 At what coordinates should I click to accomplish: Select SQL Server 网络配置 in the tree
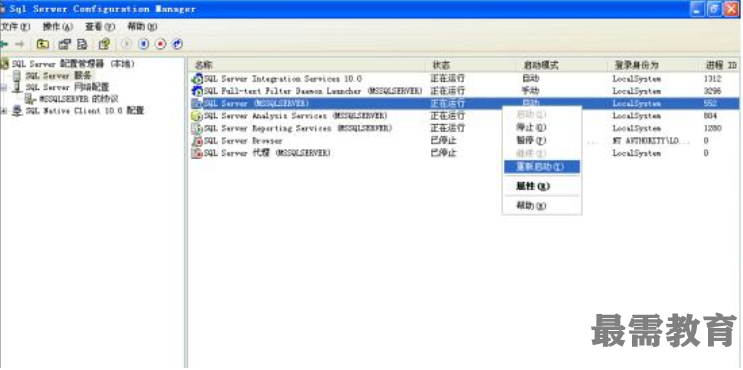click(67, 87)
